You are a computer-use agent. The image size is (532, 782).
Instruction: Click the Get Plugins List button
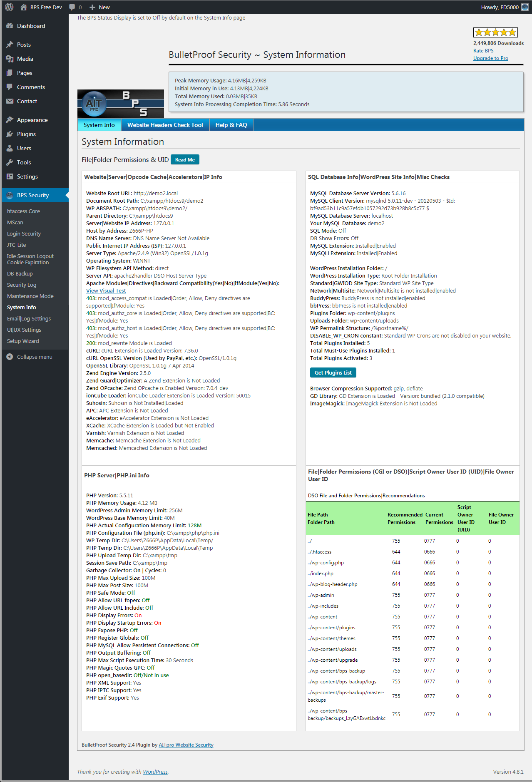tap(333, 373)
